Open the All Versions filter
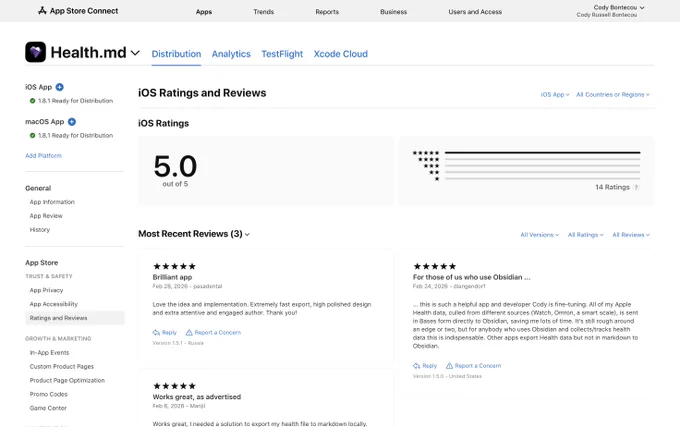 click(539, 235)
